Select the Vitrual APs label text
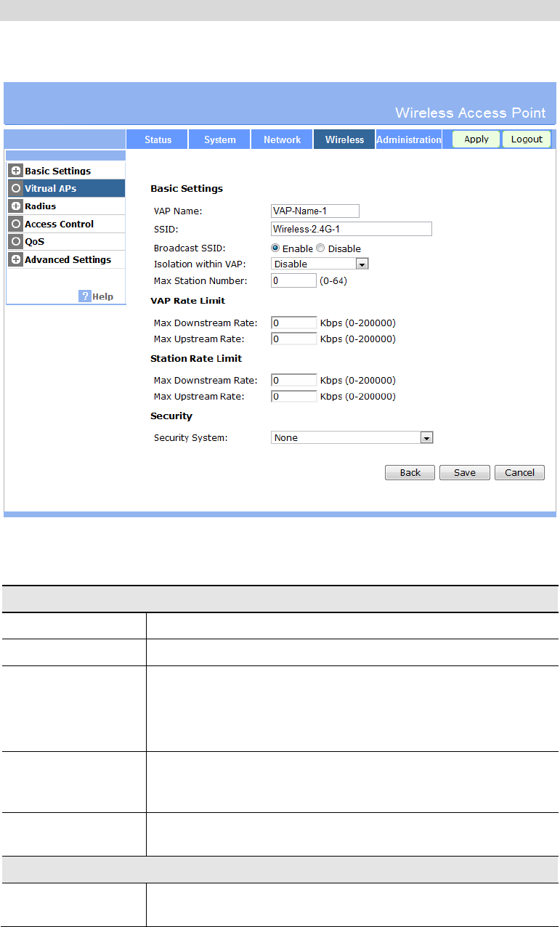Screen dimensions: 560x927 50,188
